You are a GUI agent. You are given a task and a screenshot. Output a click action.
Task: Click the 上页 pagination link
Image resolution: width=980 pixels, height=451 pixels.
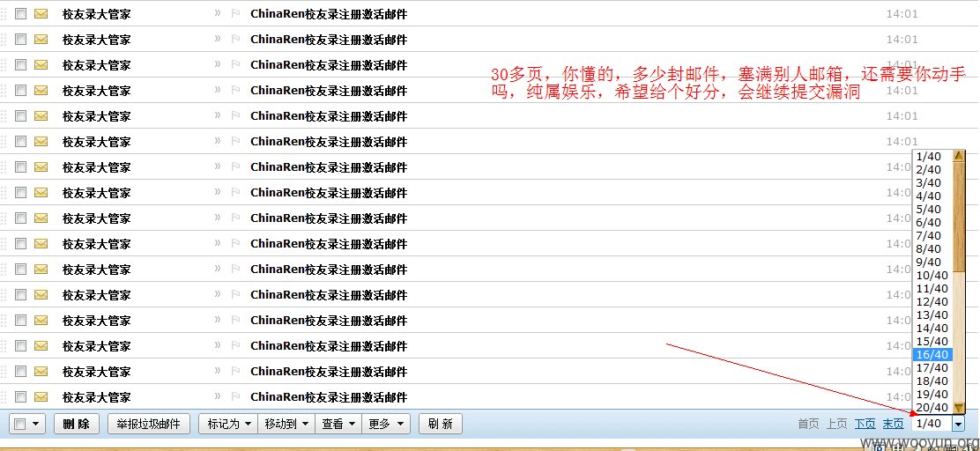pos(837,424)
